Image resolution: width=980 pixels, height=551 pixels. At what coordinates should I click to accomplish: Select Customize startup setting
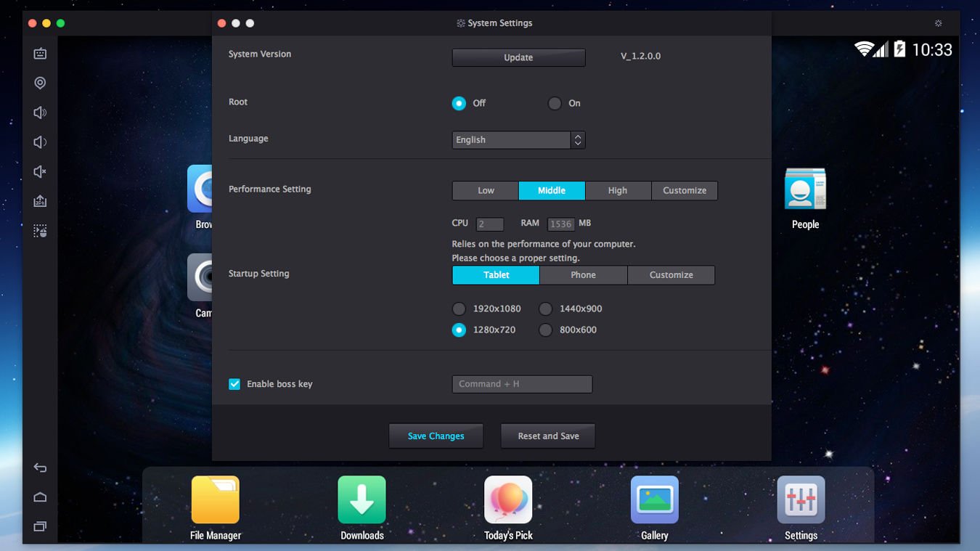(x=671, y=274)
